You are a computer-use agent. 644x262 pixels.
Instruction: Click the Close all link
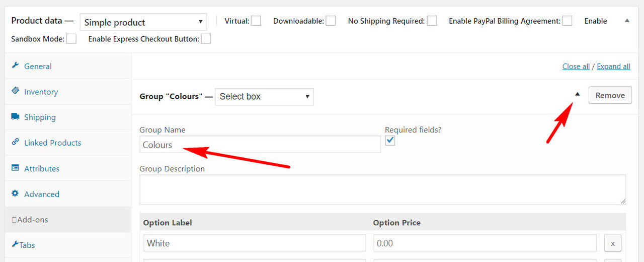pos(576,67)
